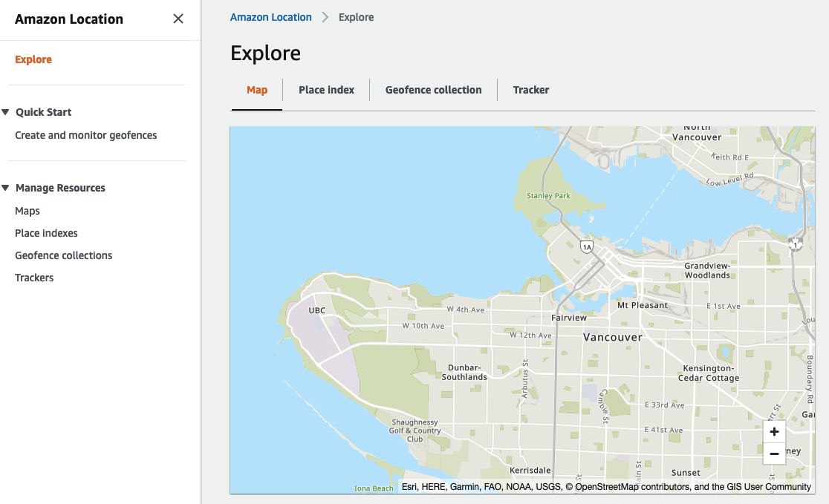The image size is (829, 504).
Task: Click the Low Level Rd label
Action: click(730, 180)
